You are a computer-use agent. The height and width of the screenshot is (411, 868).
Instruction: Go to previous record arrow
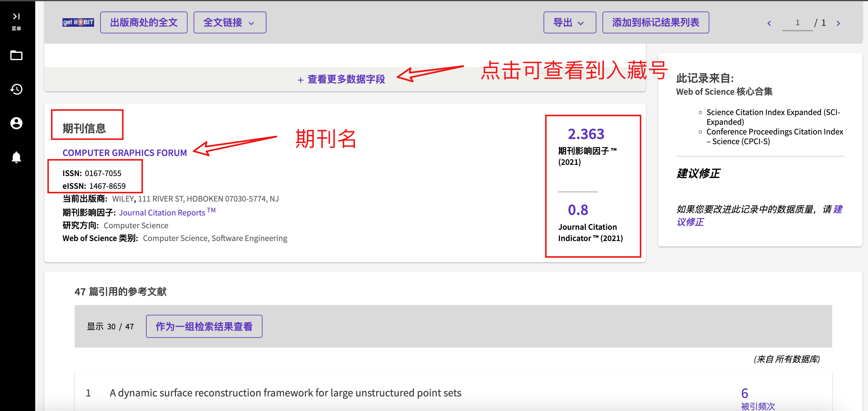pyautogui.click(x=769, y=23)
